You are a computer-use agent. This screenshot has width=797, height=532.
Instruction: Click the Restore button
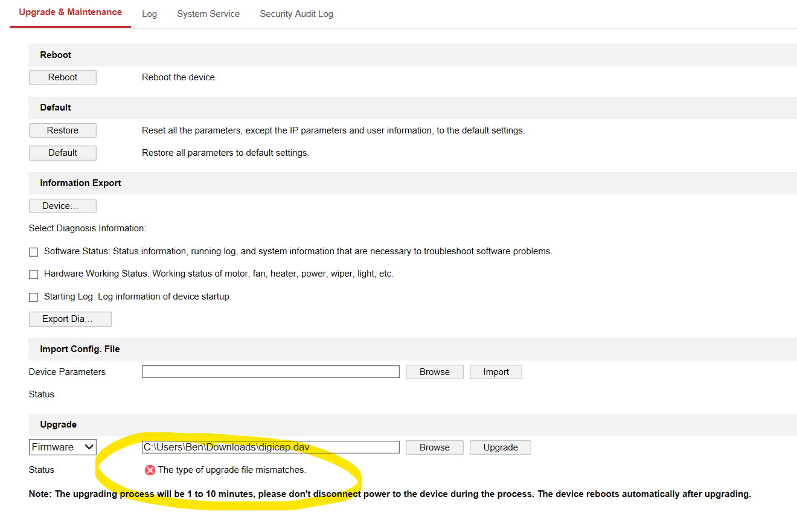[63, 130]
